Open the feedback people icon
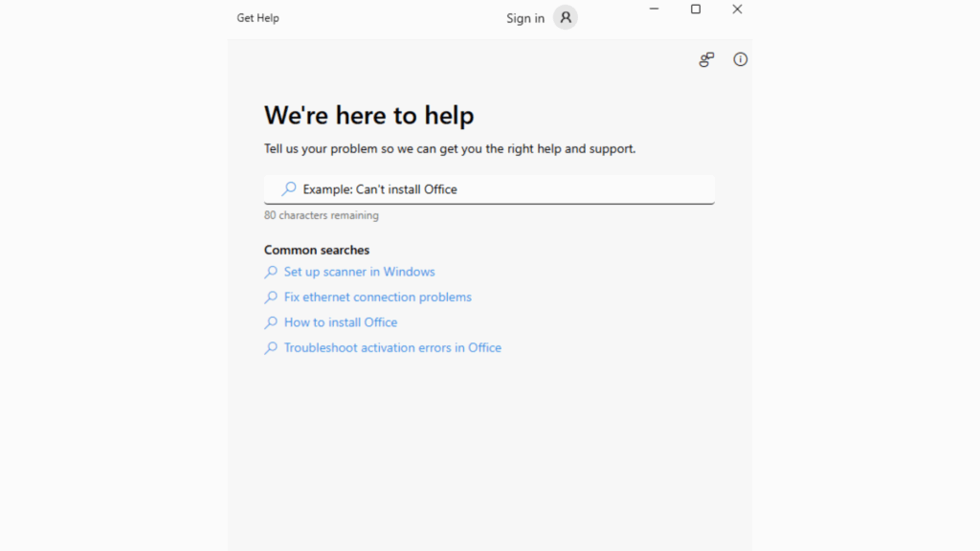 pos(706,59)
